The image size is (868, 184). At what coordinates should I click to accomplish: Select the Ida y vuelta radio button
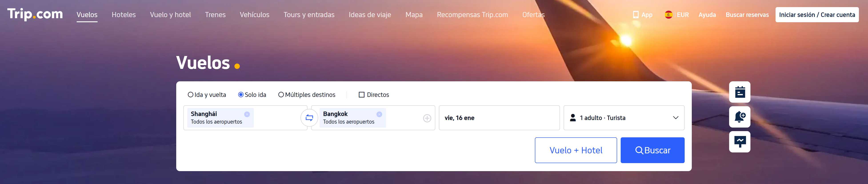(191, 95)
